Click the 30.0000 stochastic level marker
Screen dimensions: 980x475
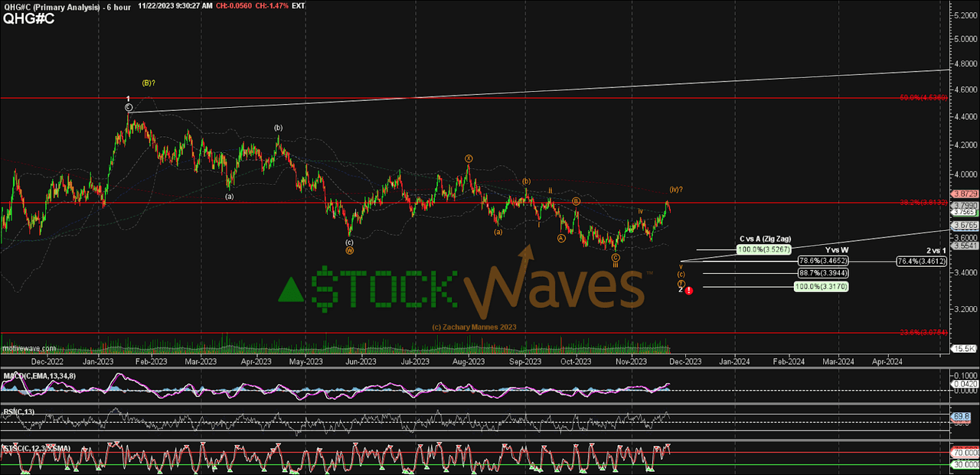pyautogui.click(x=963, y=464)
